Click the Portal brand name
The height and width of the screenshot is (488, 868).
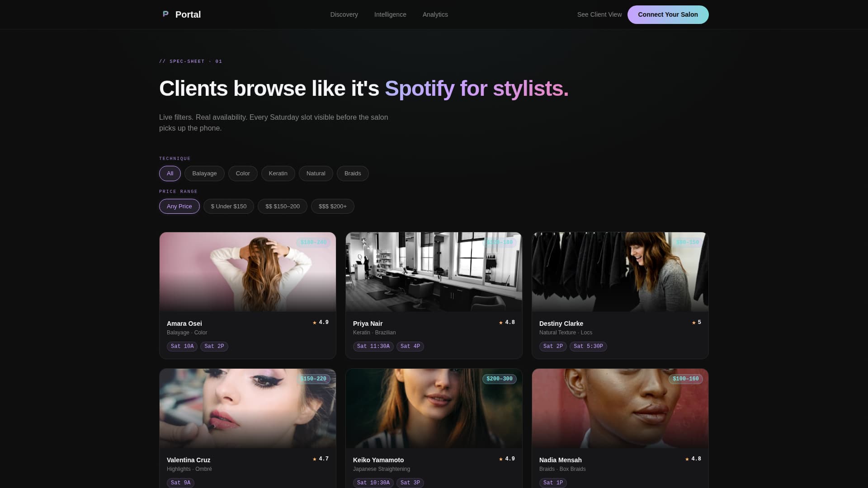tap(188, 14)
